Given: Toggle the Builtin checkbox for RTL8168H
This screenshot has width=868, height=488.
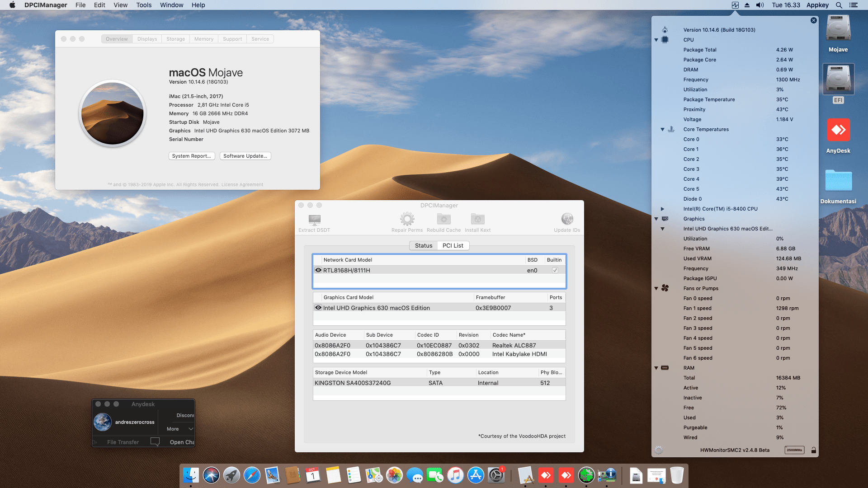Looking at the screenshot, I should tap(555, 270).
